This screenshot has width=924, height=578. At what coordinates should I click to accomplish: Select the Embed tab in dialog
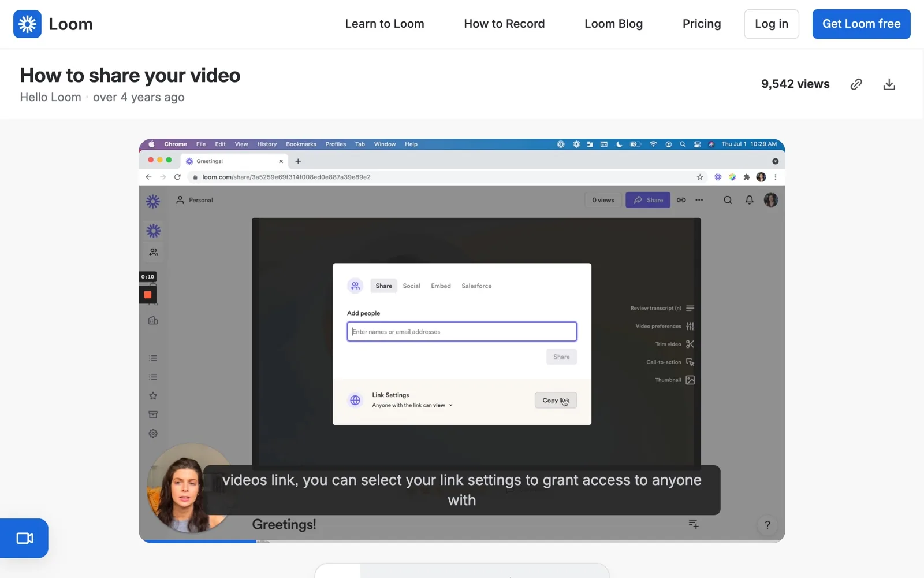pyautogui.click(x=441, y=286)
